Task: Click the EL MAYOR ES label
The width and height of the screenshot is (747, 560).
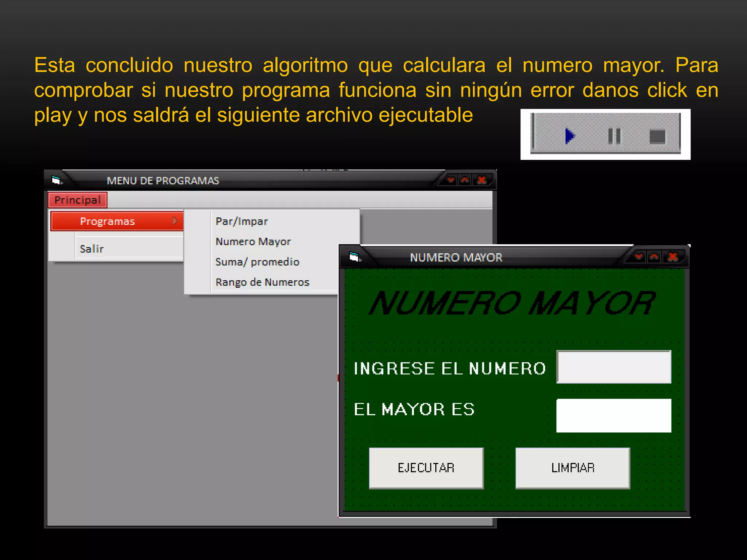Action: [x=414, y=409]
